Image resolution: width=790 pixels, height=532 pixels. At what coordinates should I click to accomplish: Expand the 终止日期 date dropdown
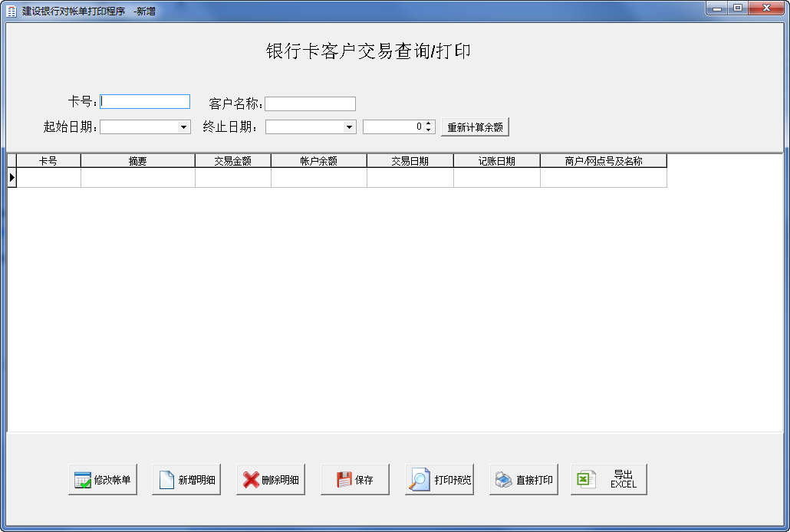349,127
